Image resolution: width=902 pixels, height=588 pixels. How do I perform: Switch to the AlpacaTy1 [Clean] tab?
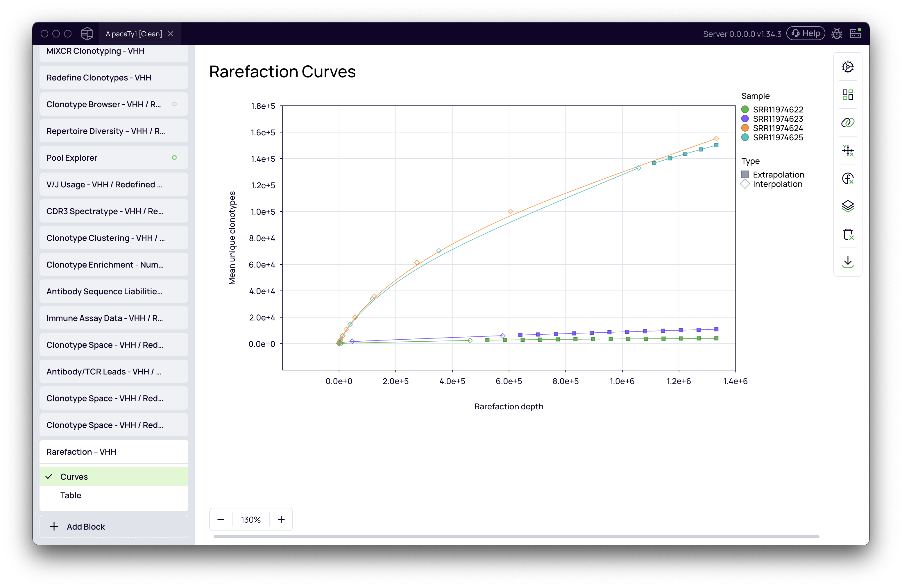133,34
